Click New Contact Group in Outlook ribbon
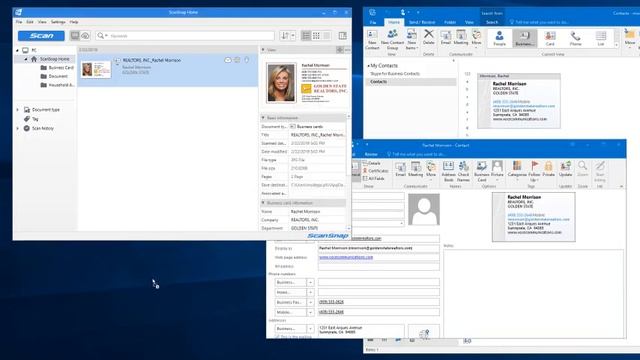This screenshot has height=360, width=640. (392, 39)
